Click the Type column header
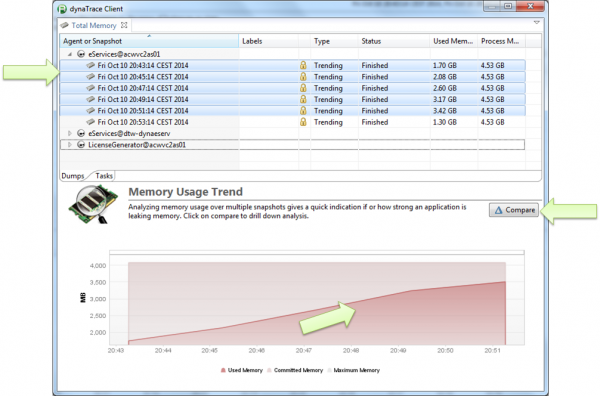600x396 pixels. click(x=334, y=41)
